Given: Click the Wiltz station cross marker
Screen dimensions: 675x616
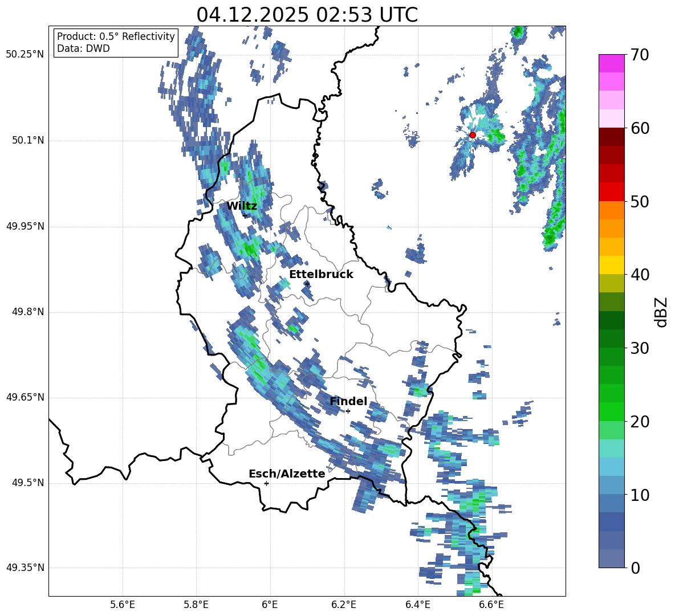Looking at the screenshot, I should pos(245,215).
